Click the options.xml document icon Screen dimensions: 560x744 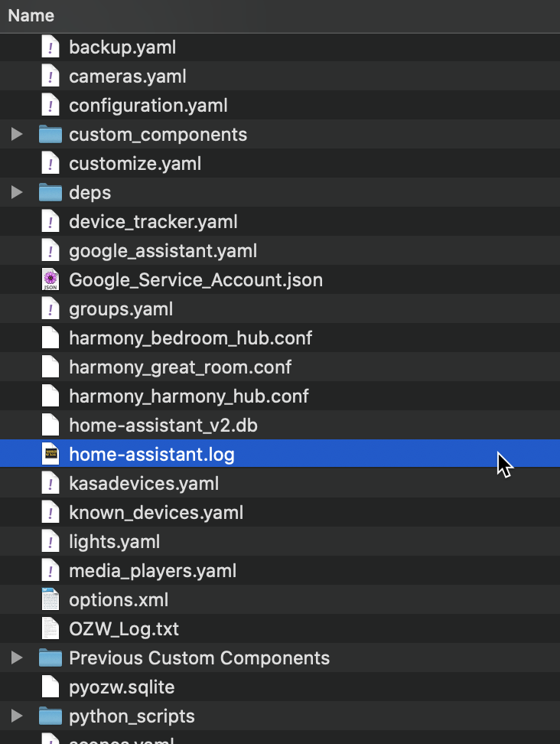pos(50,600)
